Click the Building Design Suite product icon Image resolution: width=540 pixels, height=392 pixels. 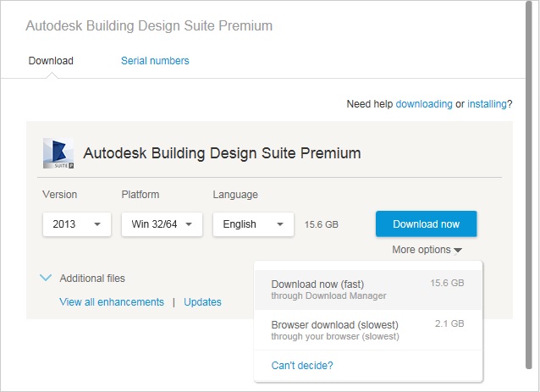(x=58, y=153)
